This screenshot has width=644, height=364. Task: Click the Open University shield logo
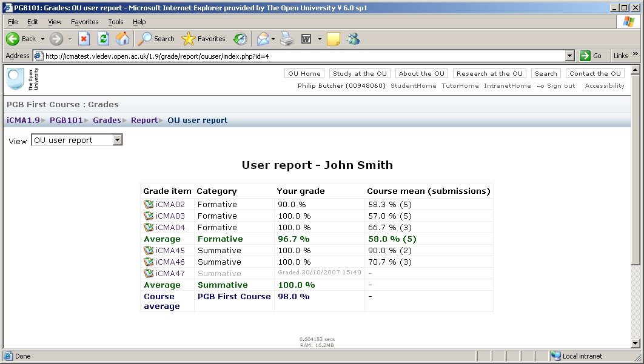[16, 79]
